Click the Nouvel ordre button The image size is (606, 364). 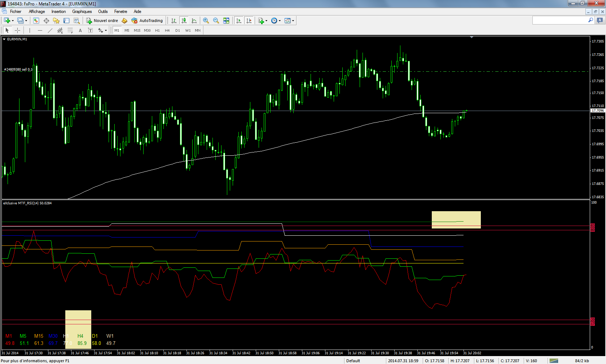point(102,21)
